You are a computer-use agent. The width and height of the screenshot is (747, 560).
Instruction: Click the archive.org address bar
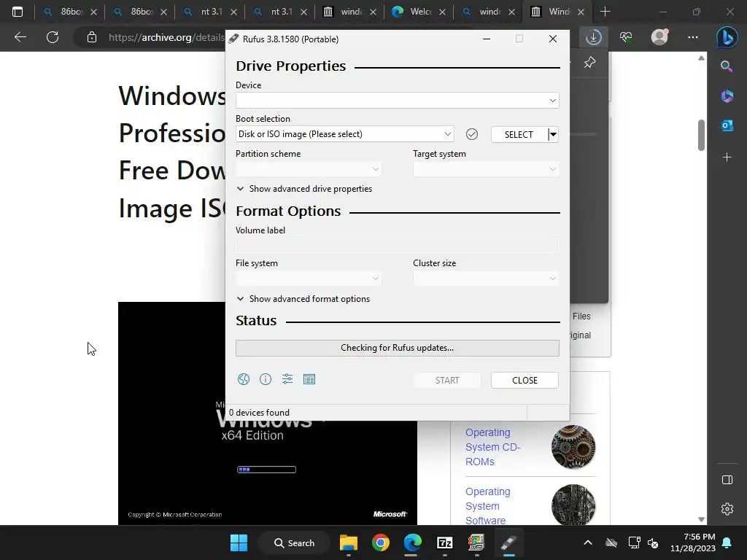(166, 37)
